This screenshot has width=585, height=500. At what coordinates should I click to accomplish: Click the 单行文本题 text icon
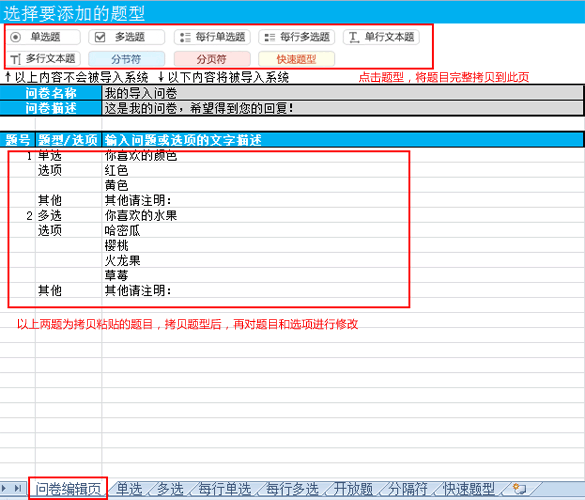(354, 37)
